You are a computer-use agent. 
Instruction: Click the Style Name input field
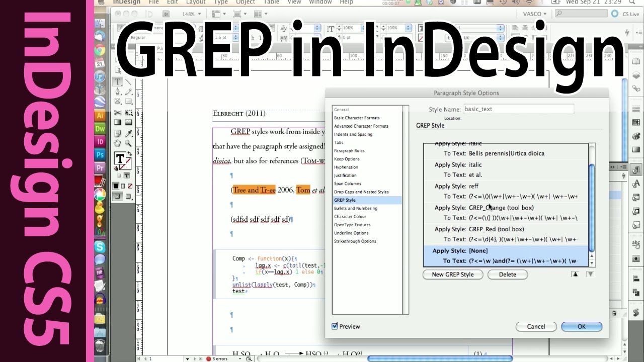pyautogui.click(x=518, y=109)
